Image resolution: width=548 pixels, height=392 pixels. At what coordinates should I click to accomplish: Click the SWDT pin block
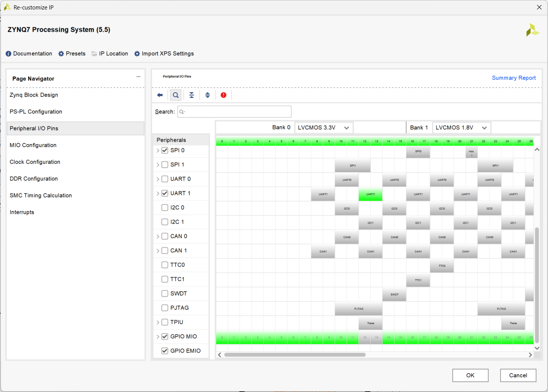point(394,294)
